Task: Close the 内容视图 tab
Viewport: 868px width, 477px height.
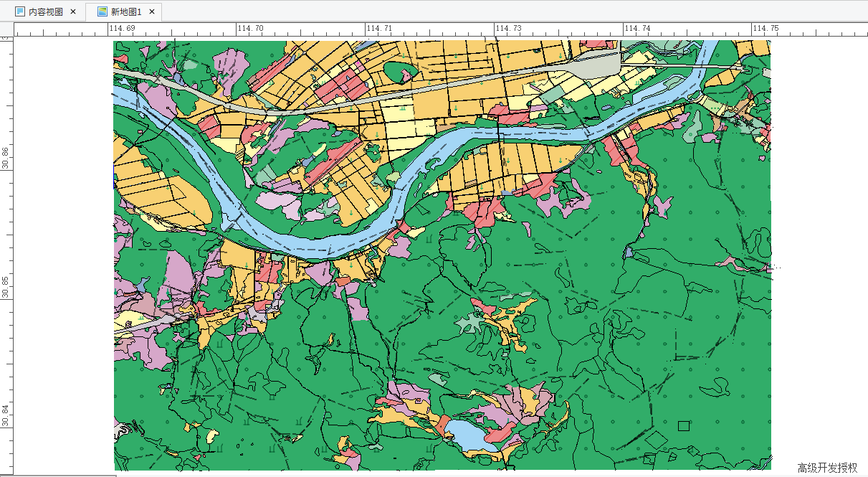Action: [73, 12]
